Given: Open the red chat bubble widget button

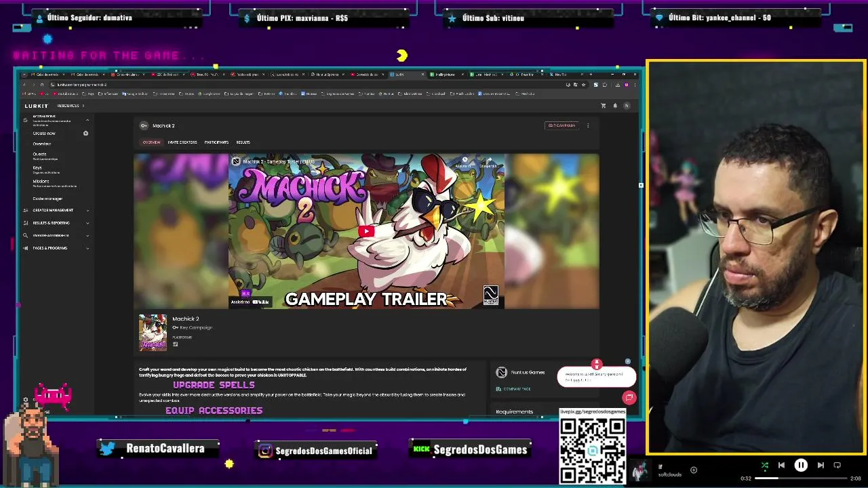Looking at the screenshot, I should click(629, 398).
